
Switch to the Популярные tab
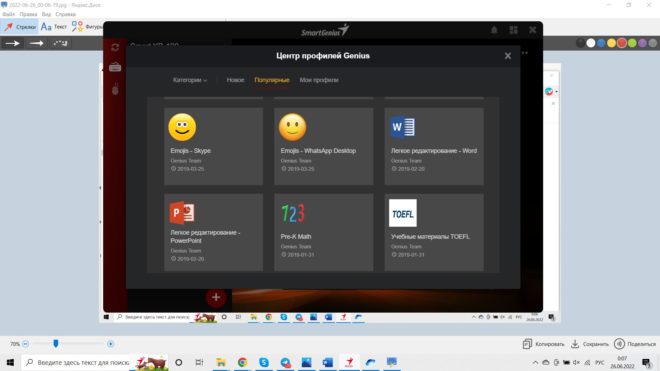[x=272, y=80]
